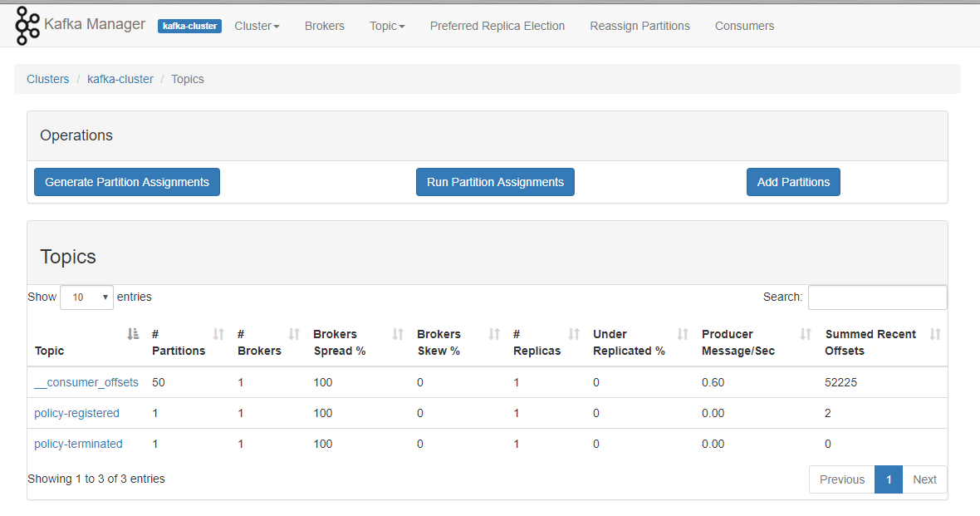
Task: Open the Consumers page
Action: tap(744, 26)
